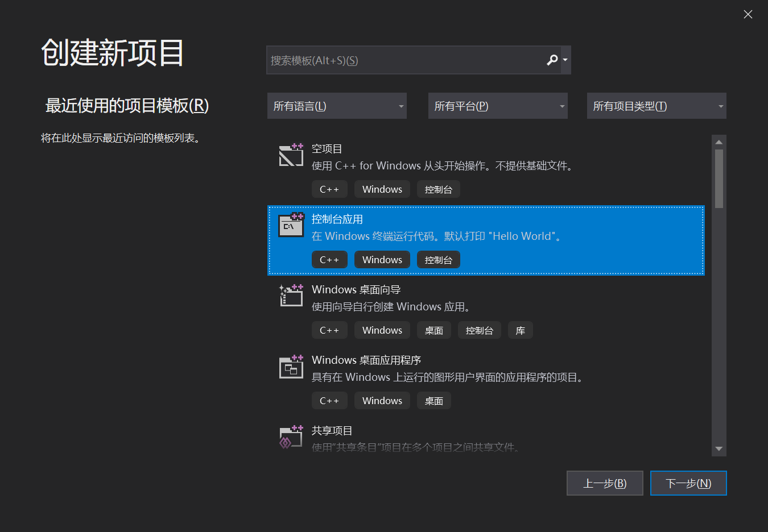Click C++ tag under Windows 桌面应用程序
This screenshot has width=768, height=532.
329,401
